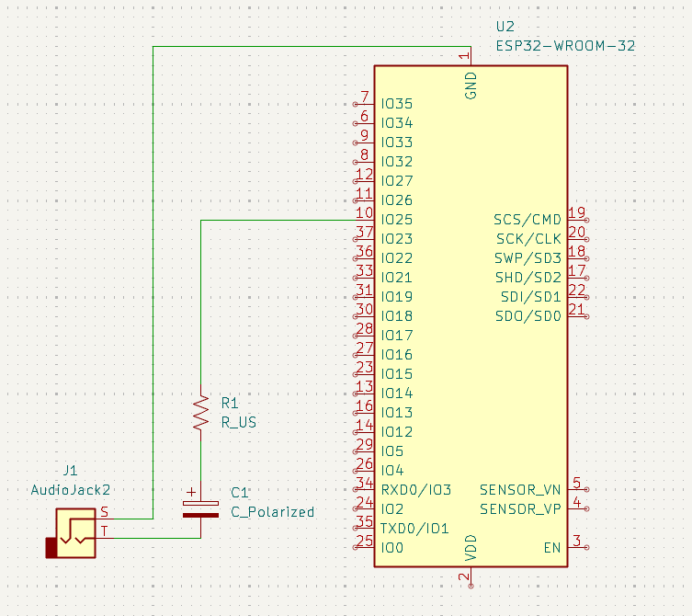Screen dimensions: 692x616
Task: Select the U2 reference designator text
Action: click(x=507, y=28)
